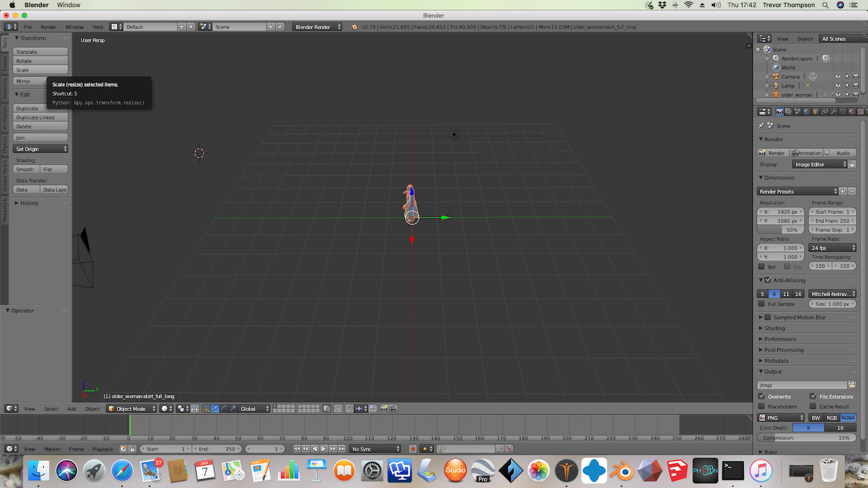Select the Translate manipulator arrow icon

point(214,408)
